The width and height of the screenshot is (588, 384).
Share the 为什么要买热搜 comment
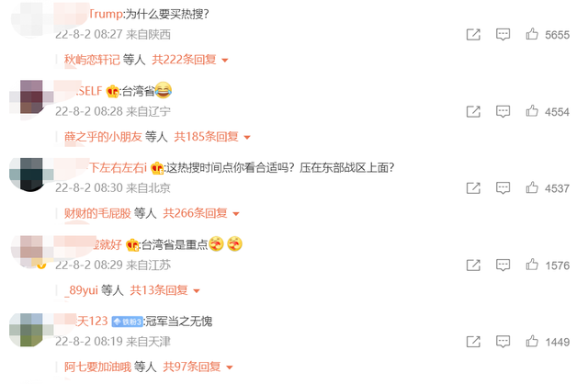click(x=473, y=35)
